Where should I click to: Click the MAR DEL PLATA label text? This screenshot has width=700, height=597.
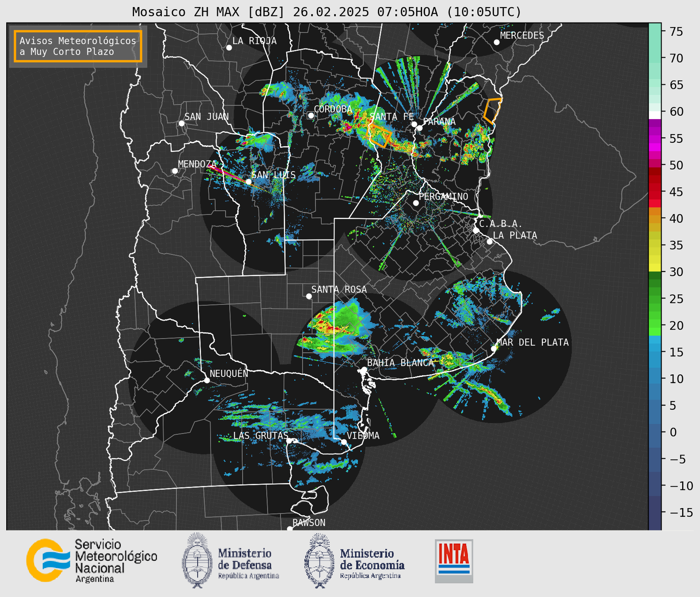[x=533, y=343]
